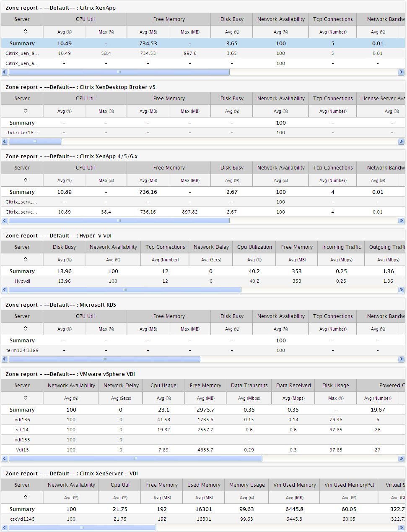The height and width of the screenshot is (532, 407).
Task: Click sort arrows in Microsoft RDS report
Action: click(26, 328)
